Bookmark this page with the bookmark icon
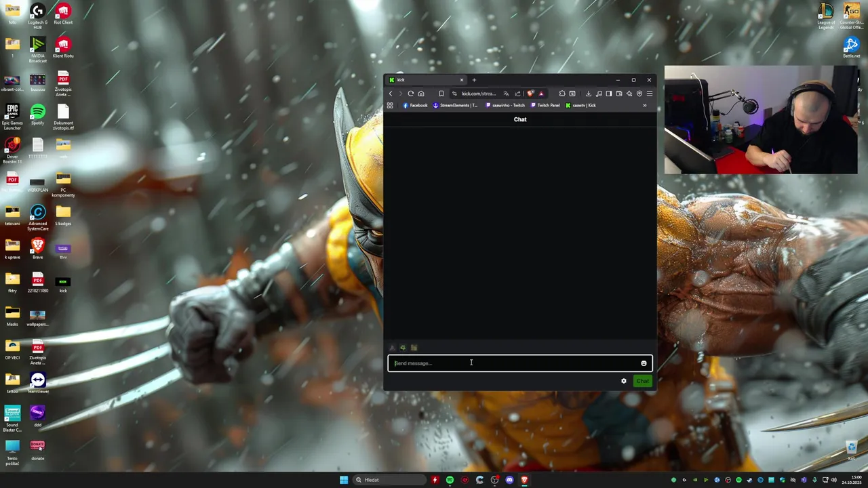This screenshot has width=868, height=488. tap(441, 94)
